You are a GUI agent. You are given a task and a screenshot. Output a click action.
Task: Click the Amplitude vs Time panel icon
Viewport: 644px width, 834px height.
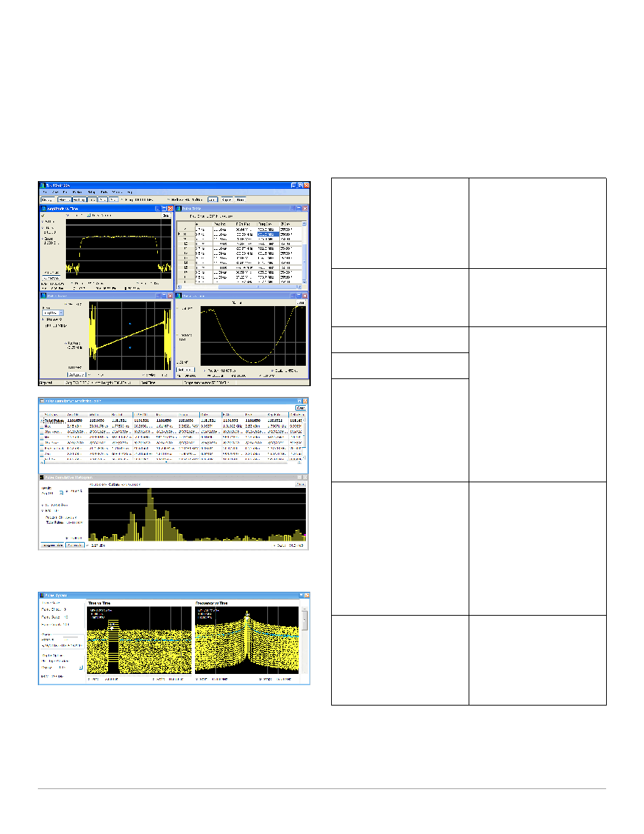coord(43,208)
